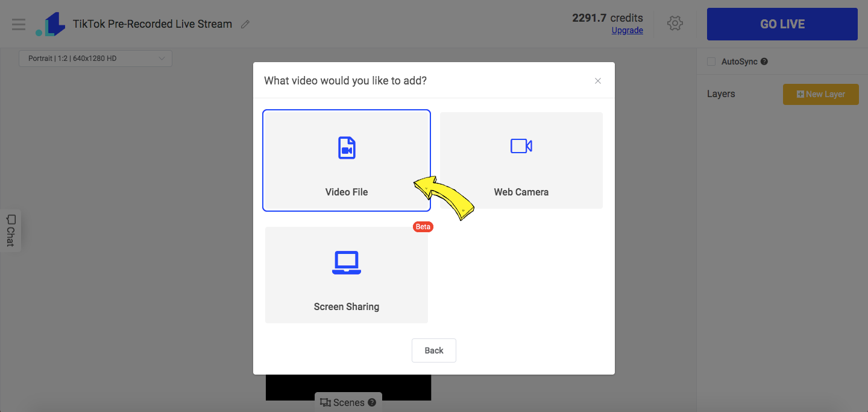Open the Portrait aspect ratio dropdown
868x412 pixels.
click(x=95, y=58)
